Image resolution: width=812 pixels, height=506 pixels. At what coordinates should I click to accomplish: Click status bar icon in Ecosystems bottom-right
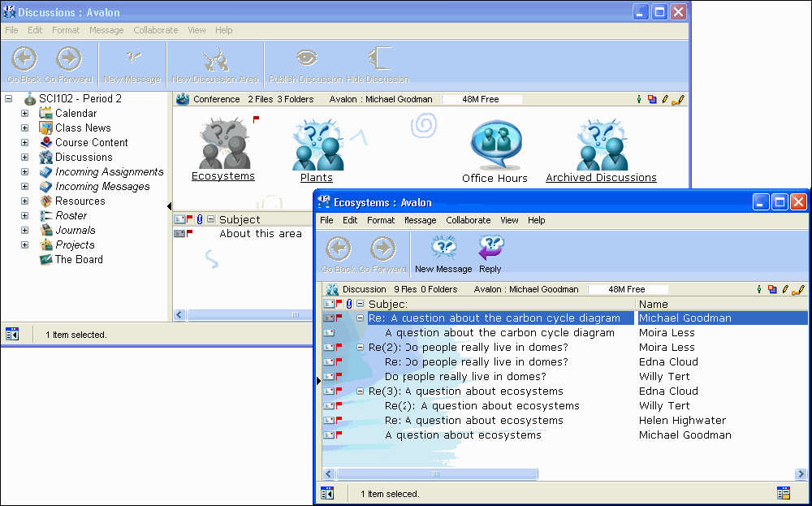tap(783, 493)
